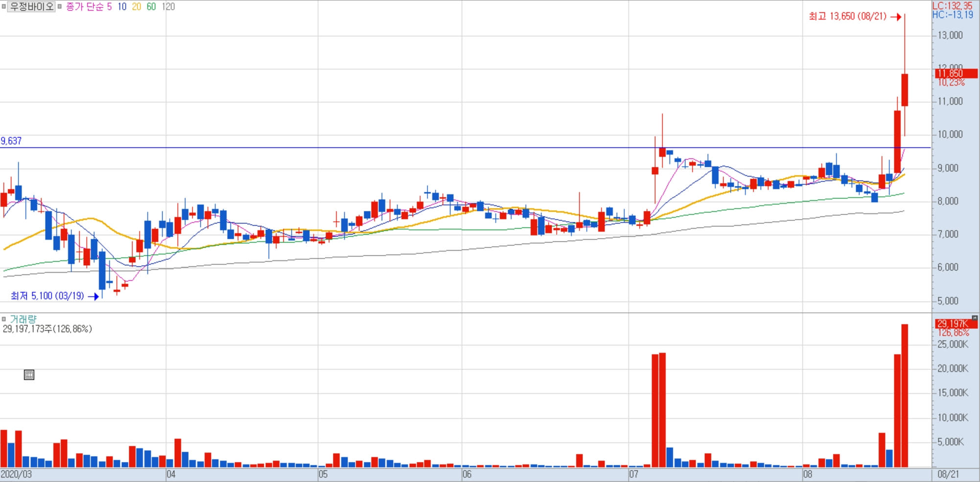Screen dimensions: 980x482
Task: Click the 6,000 price axis label
Action: tap(948, 267)
